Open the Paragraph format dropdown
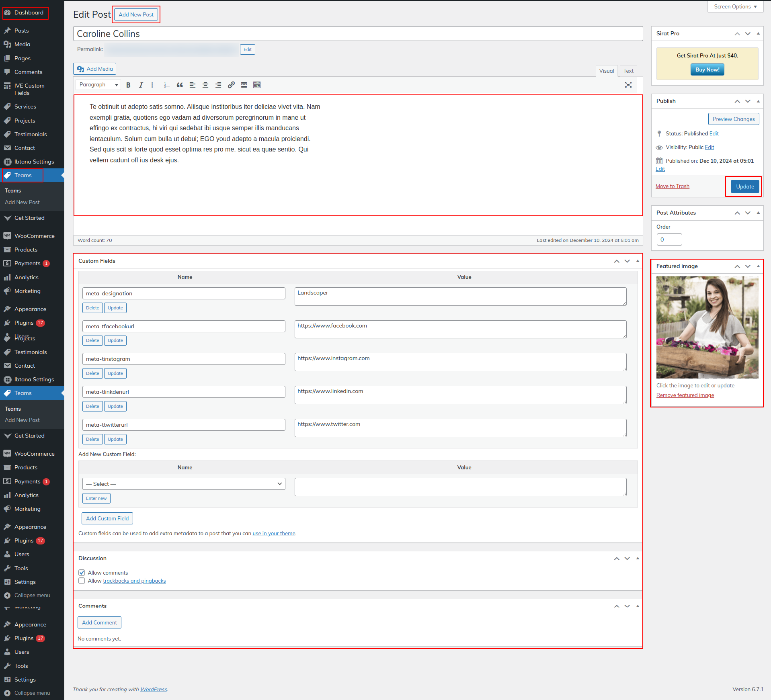 tap(98, 85)
